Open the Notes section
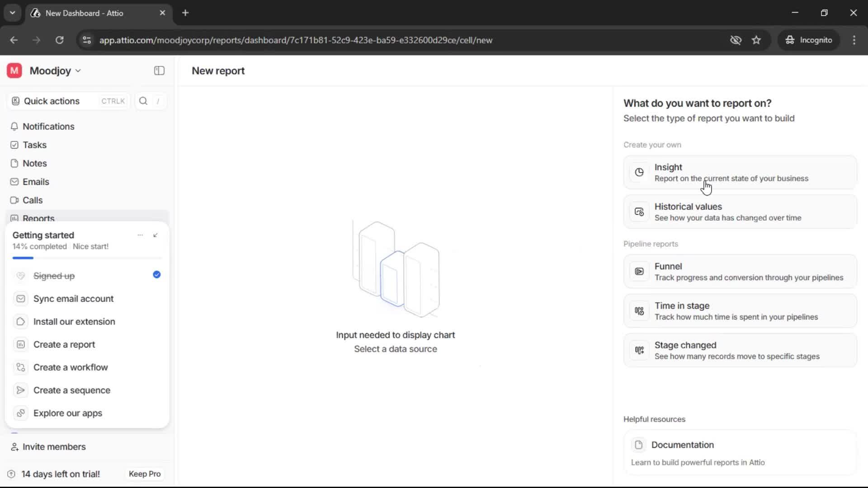 (35, 163)
